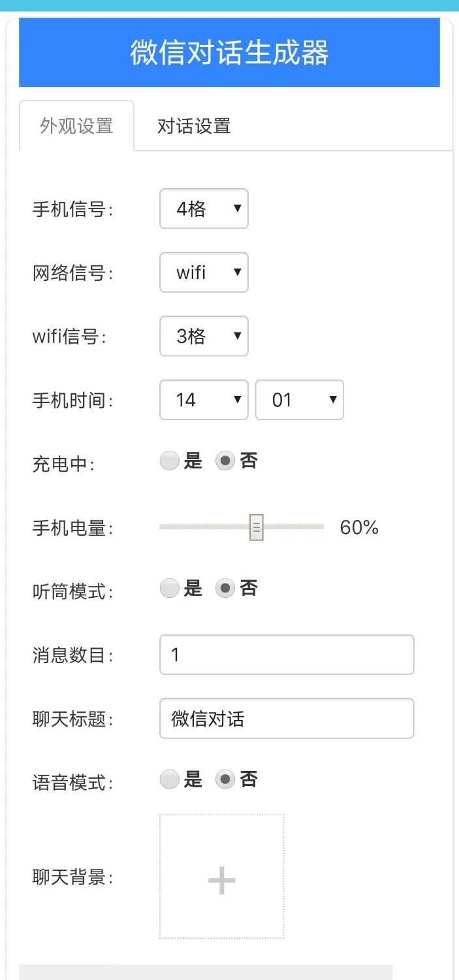This screenshot has height=980, width=459.
Task: Select 是 for 充电中 option
Action: (169, 460)
